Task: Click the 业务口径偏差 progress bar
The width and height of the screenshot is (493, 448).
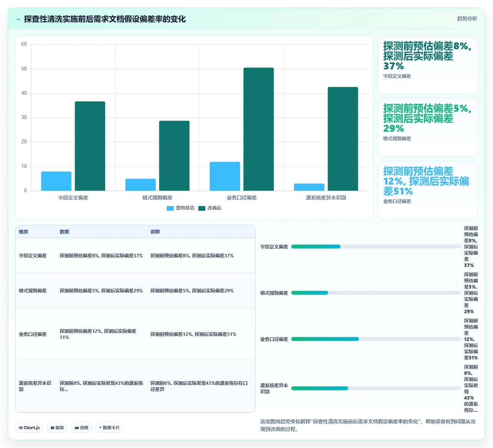Action: (x=376, y=339)
